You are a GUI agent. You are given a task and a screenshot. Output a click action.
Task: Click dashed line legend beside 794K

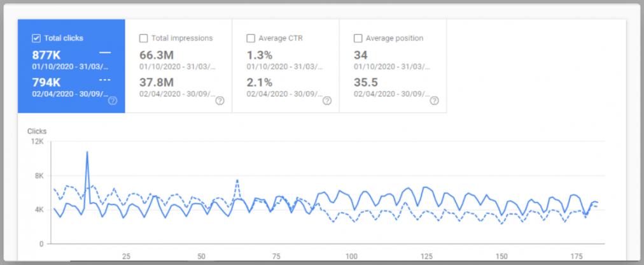click(105, 80)
